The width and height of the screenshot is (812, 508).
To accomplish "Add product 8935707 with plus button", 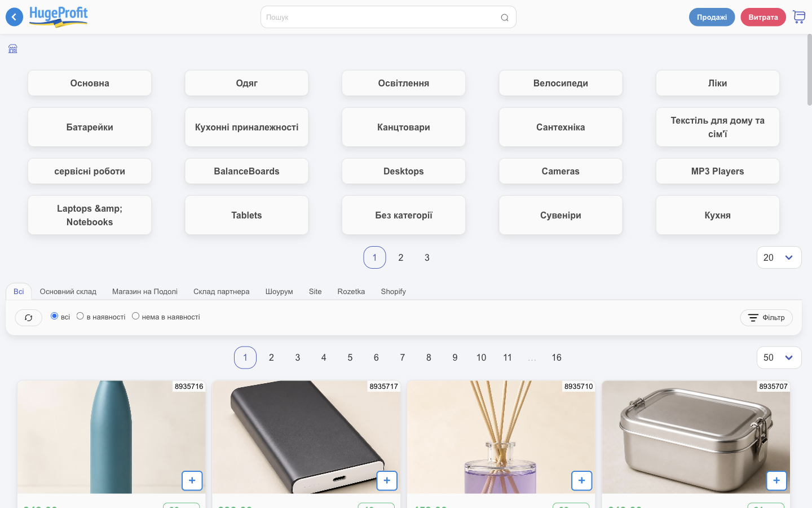I will (776, 480).
